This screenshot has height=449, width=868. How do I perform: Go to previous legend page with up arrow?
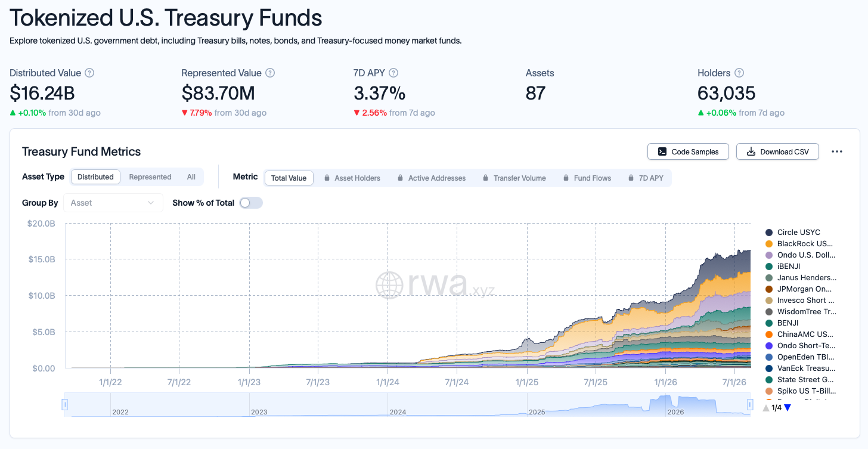[766, 408]
